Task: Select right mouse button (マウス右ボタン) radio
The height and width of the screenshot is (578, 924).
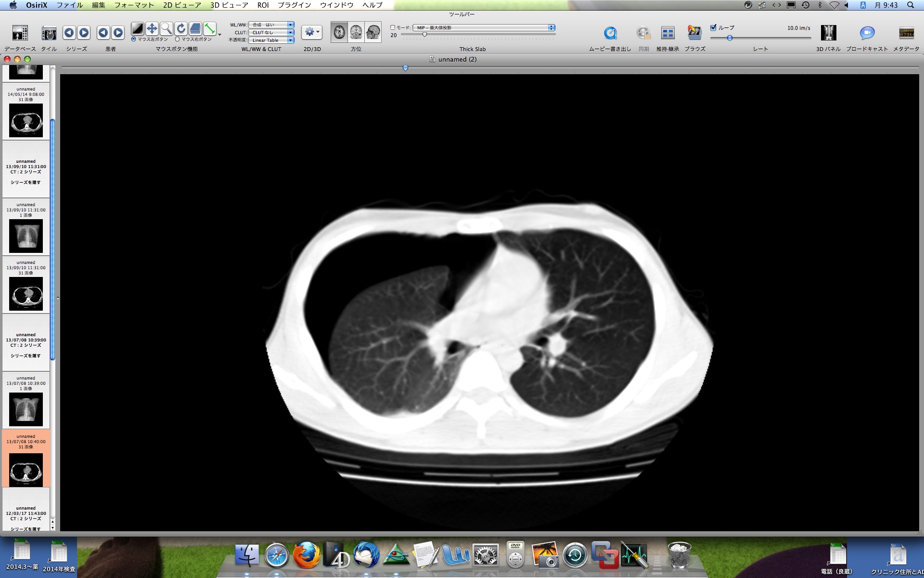Action: 177,39
